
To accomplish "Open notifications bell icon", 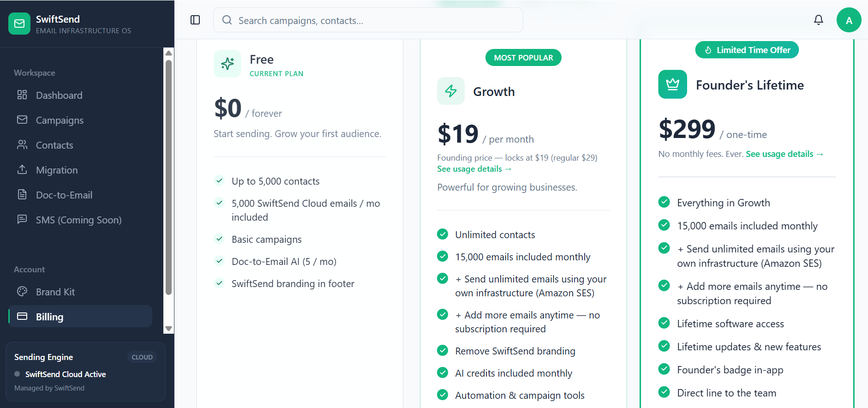I will coord(819,20).
